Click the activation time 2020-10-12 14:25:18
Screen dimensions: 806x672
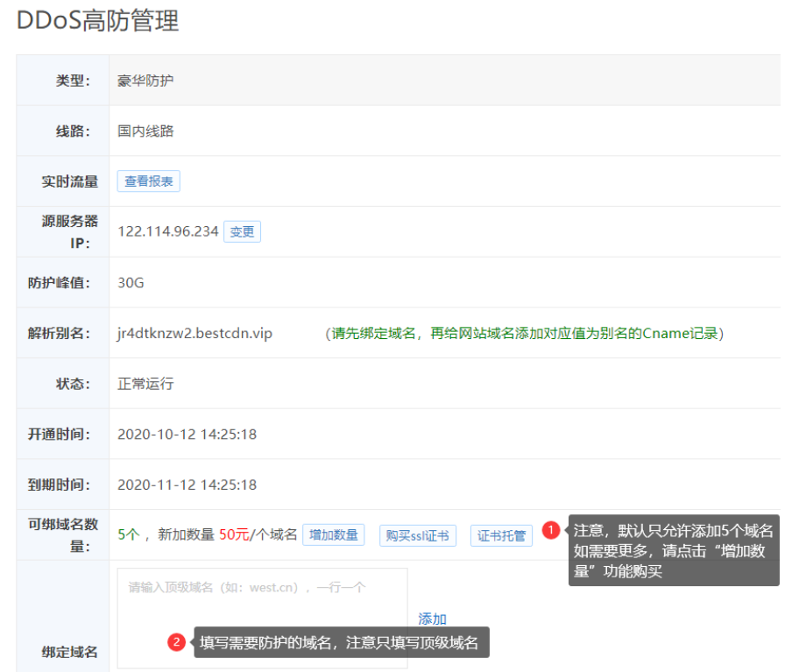point(187,435)
